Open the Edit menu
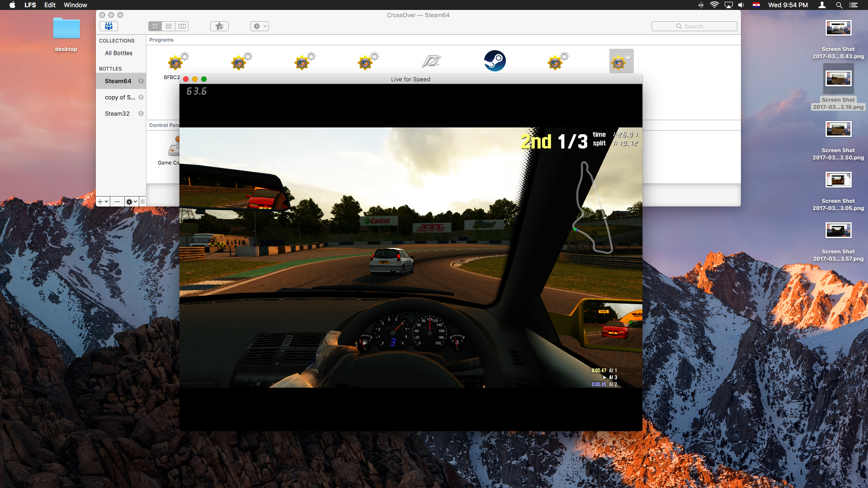This screenshot has height=488, width=868. click(50, 5)
